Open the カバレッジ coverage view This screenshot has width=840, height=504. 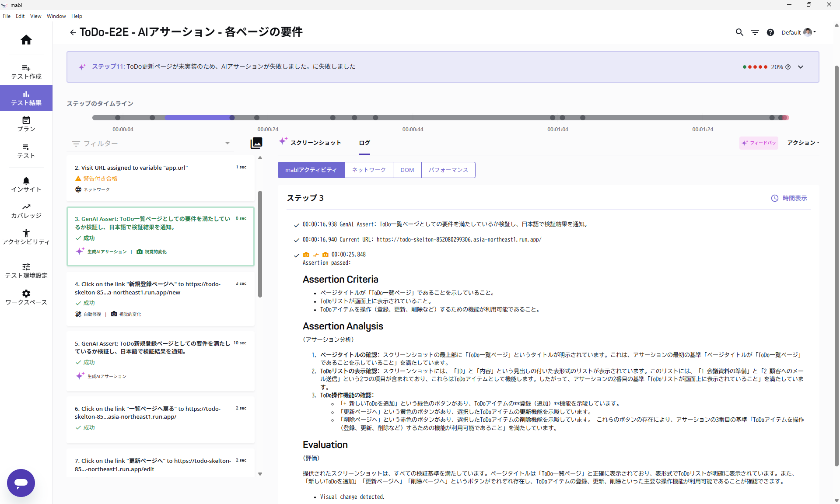point(26,210)
